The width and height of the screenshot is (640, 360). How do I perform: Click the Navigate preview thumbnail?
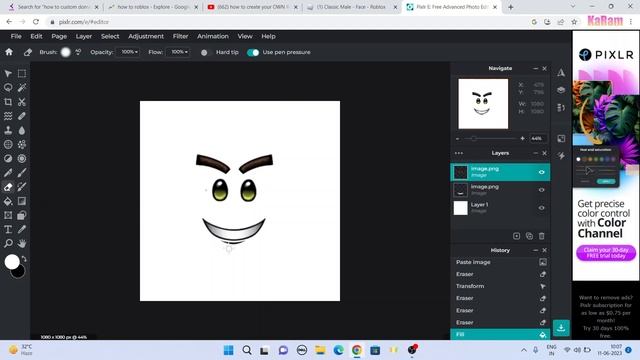(483, 104)
